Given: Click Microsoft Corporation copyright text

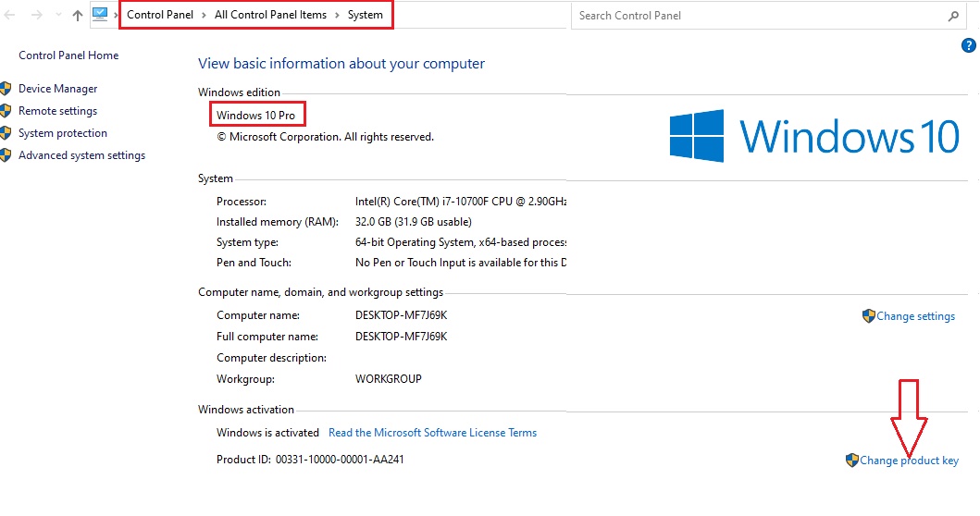Looking at the screenshot, I should pyautogui.click(x=325, y=137).
